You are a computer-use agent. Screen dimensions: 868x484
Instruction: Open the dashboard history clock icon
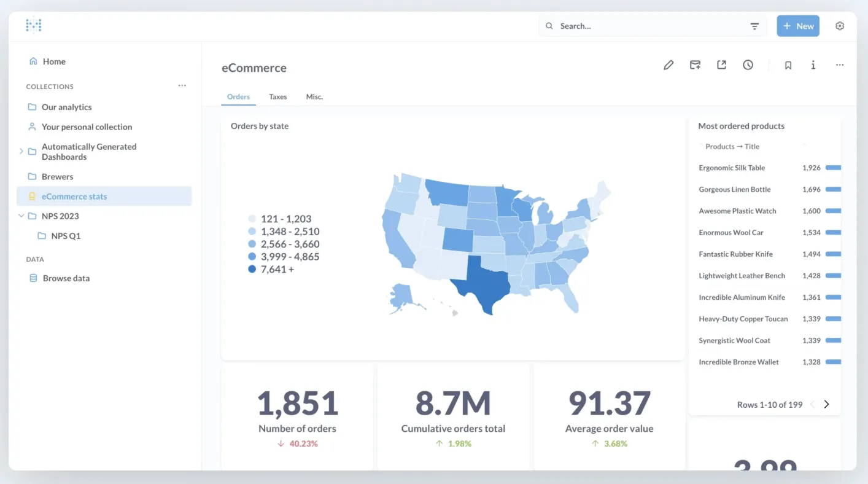click(748, 65)
